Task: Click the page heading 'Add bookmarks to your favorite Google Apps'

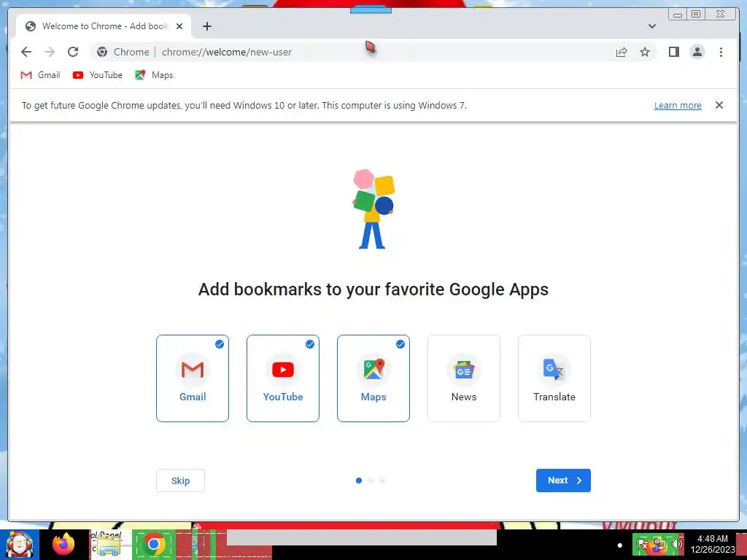Action: [373, 289]
